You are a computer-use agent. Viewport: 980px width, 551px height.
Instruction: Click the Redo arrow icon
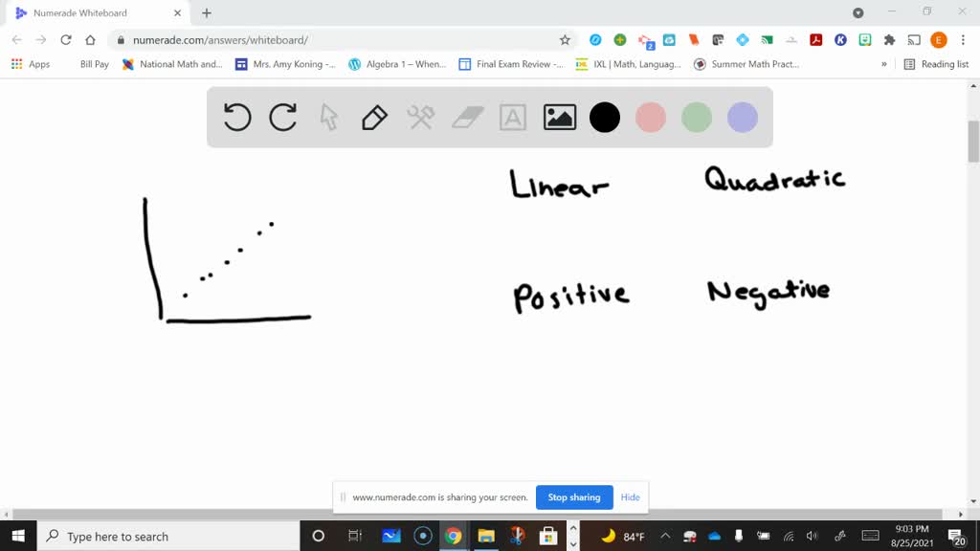tap(282, 117)
